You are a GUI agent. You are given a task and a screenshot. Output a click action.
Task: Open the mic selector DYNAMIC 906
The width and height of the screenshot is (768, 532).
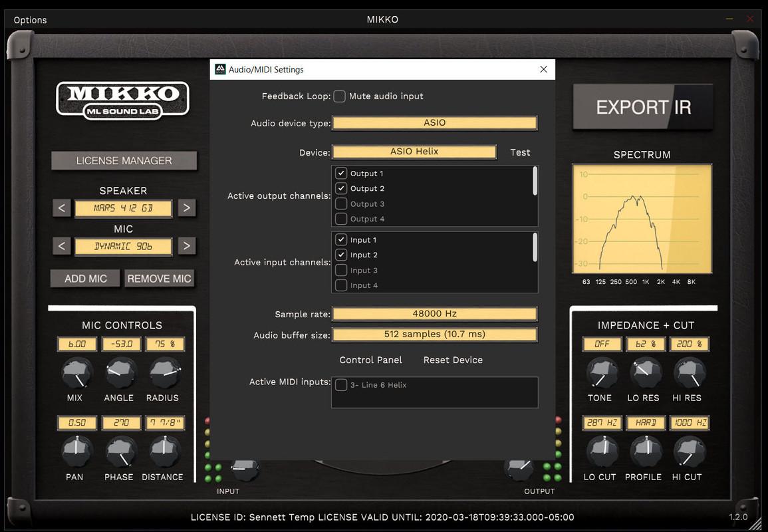click(124, 247)
